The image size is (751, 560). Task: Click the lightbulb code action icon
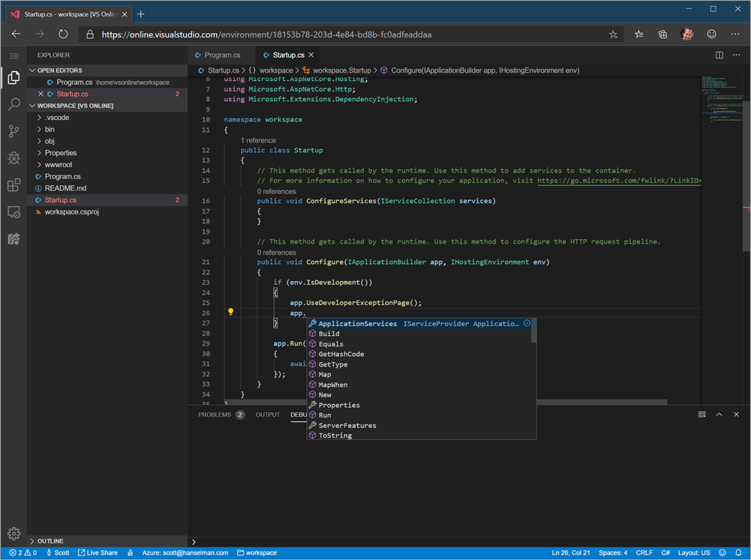230,312
